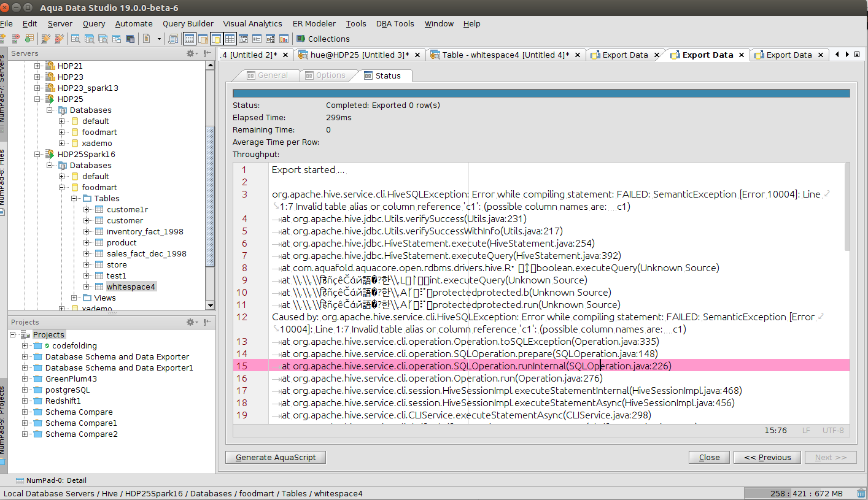Click the HDP25Spark16 server icon
868x500 pixels.
(50, 154)
